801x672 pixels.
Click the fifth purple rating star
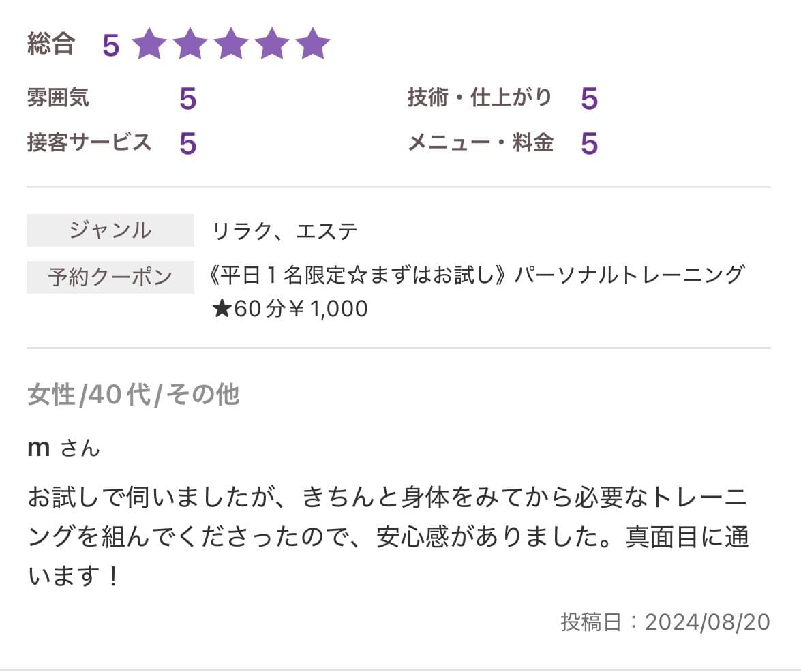313,44
